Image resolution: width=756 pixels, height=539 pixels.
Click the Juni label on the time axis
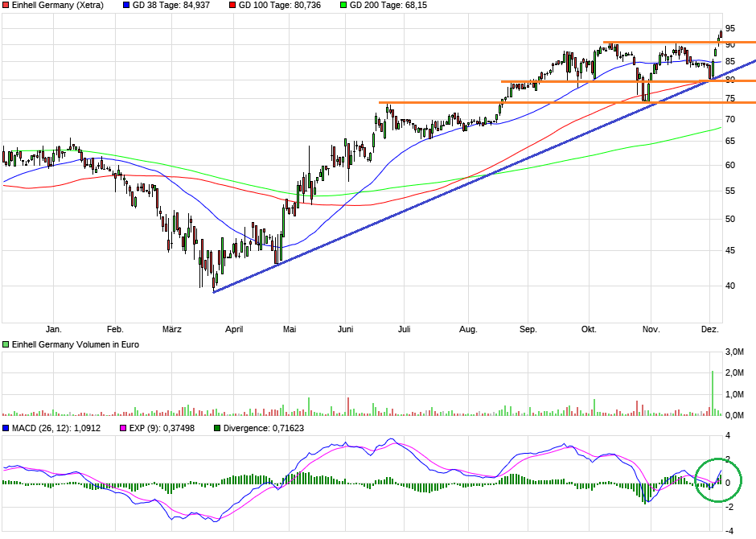pyautogui.click(x=346, y=329)
